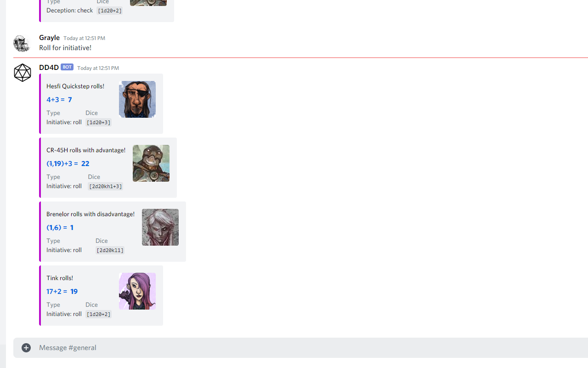Viewport: 588px width, 368px height.
Task: Open DD4D bot's icosahedron avatar
Action: pos(22,73)
